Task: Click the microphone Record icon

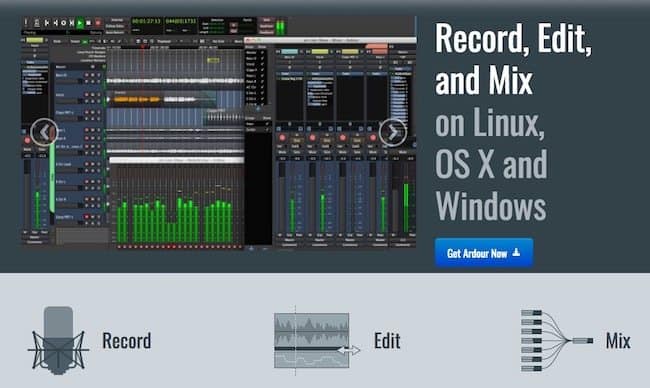Action: (58, 341)
